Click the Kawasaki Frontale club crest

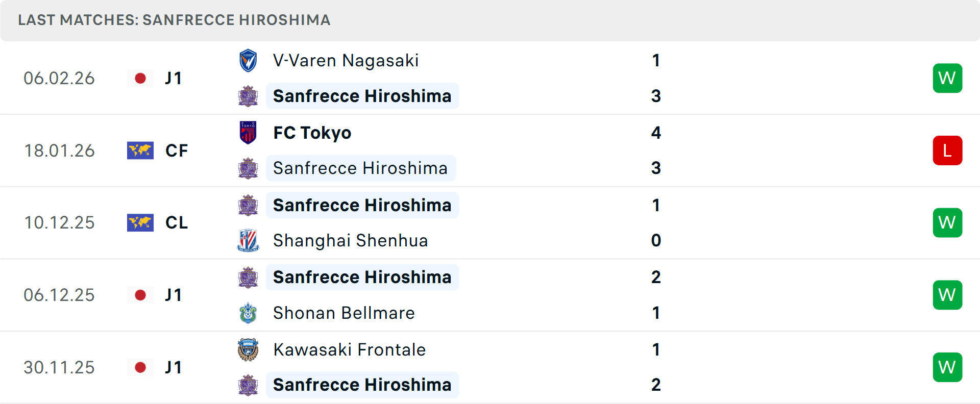pyautogui.click(x=248, y=349)
